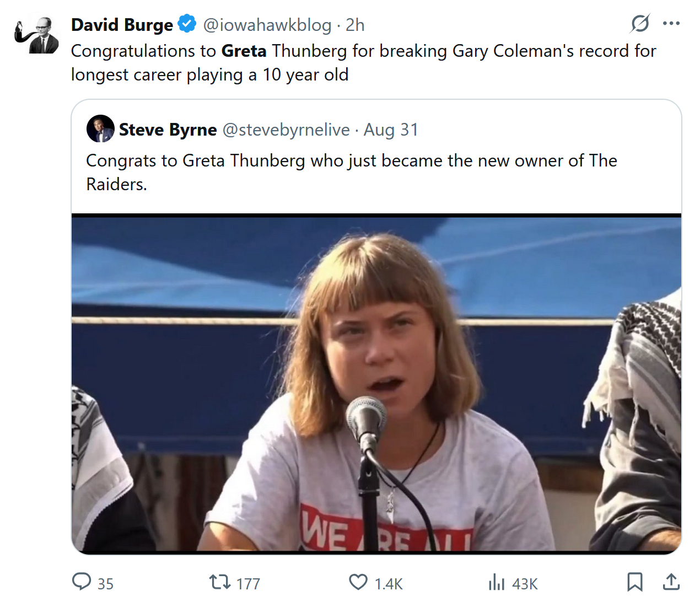The width and height of the screenshot is (700, 607).
Task: Click the David Burge display name
Action: 122,25
